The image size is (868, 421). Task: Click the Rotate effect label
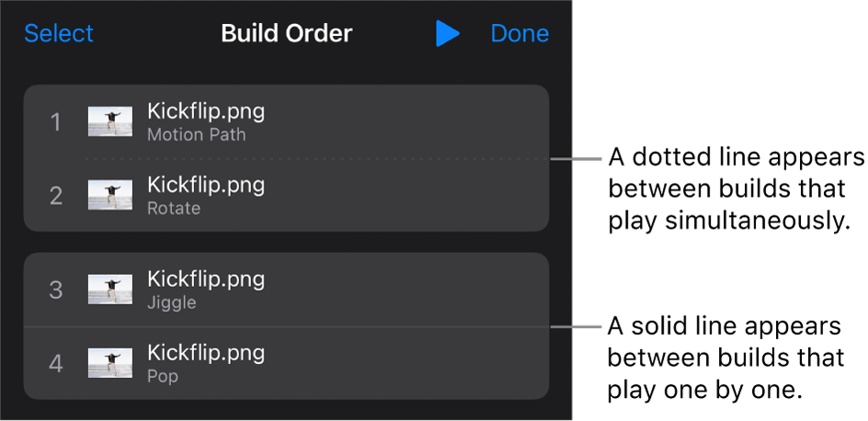click(x=174, y=209)
